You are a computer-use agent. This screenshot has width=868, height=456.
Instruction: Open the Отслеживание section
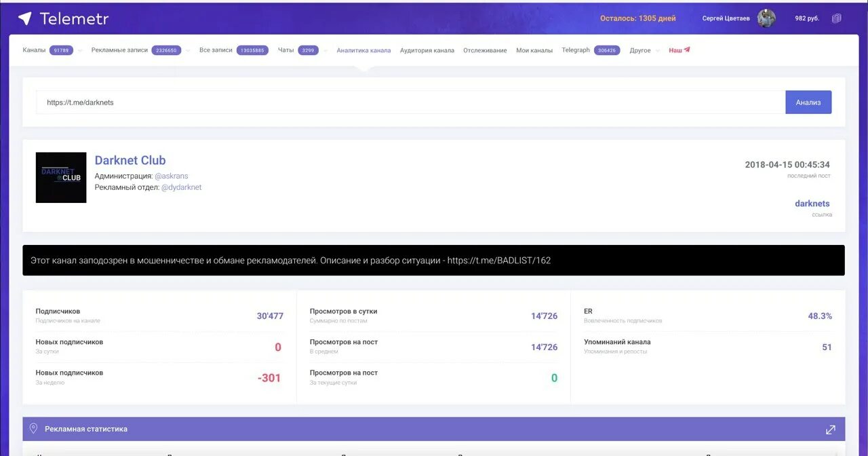(485, 50)
